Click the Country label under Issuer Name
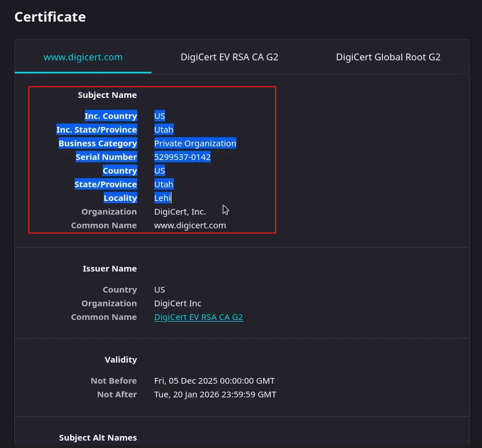Viewport: 482px width, 448px height. (120, 290)
